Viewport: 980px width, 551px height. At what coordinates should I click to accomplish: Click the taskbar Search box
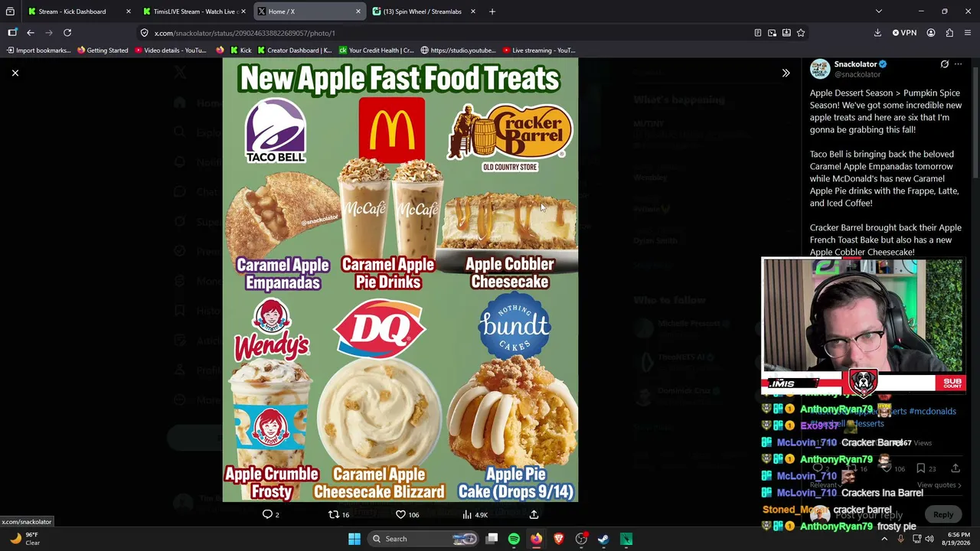424,539
